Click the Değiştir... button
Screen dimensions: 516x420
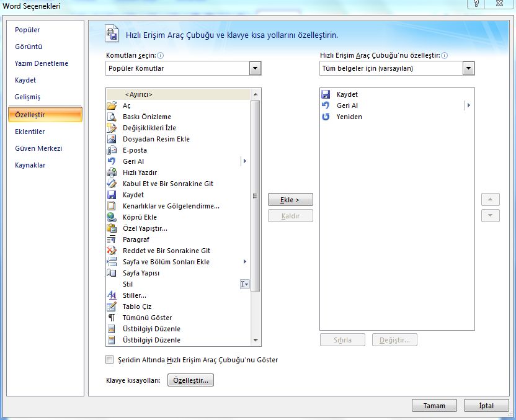point(394,340)
